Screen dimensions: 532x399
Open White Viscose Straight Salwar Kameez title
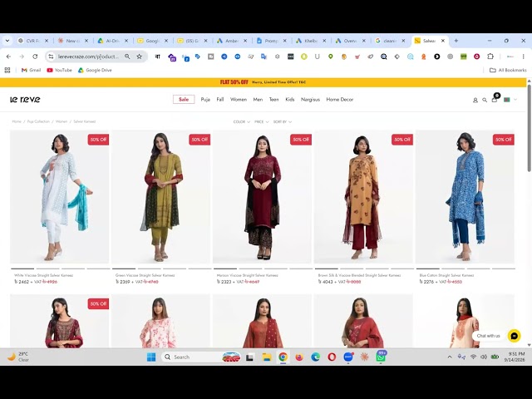(43, 275)
